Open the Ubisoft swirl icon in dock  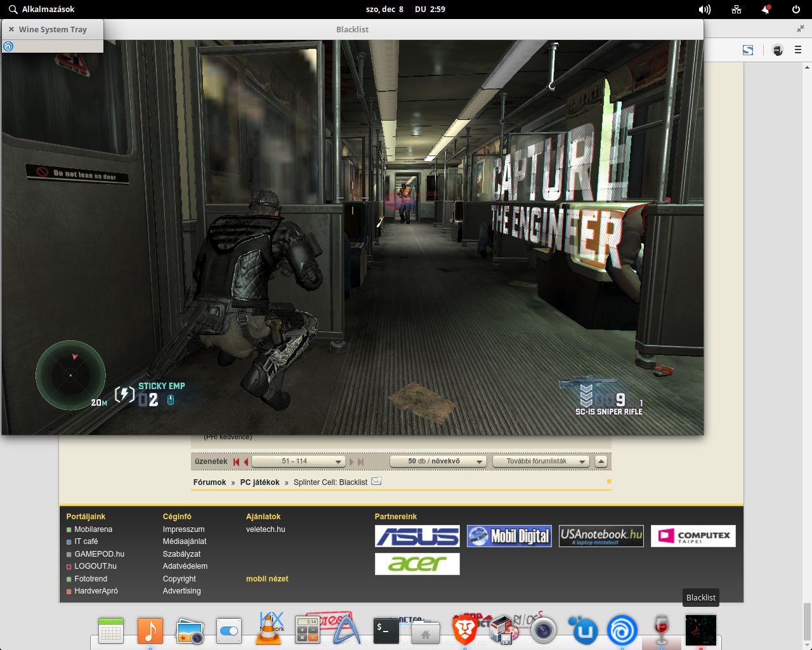[622, 631]
